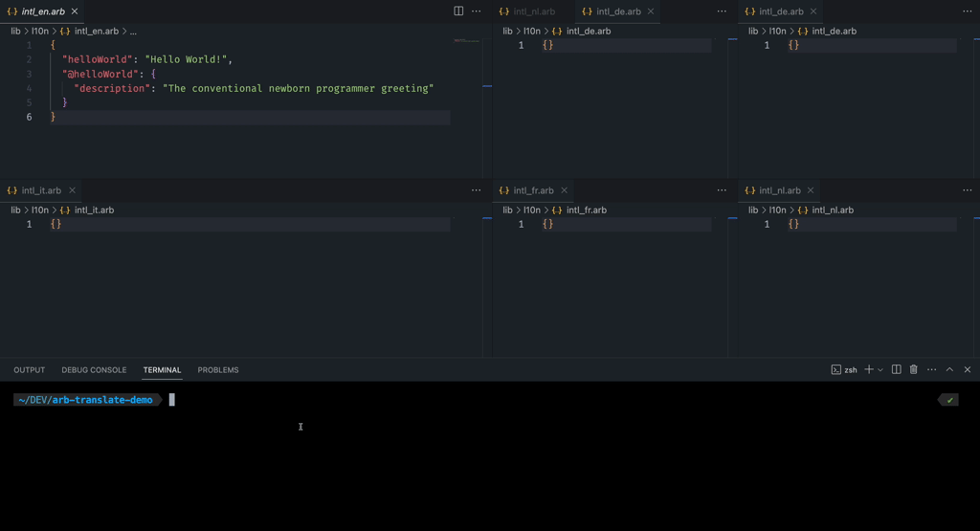Open More Actions of the intl_it.arb editor group
Image resolution: width=980 pixels, height=531 pixels.
477,190
